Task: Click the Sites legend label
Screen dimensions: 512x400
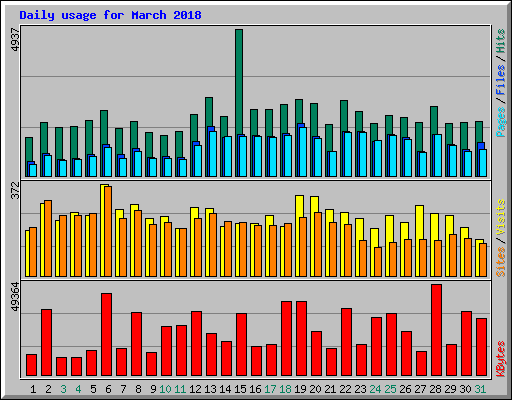Action: [501, 262]
